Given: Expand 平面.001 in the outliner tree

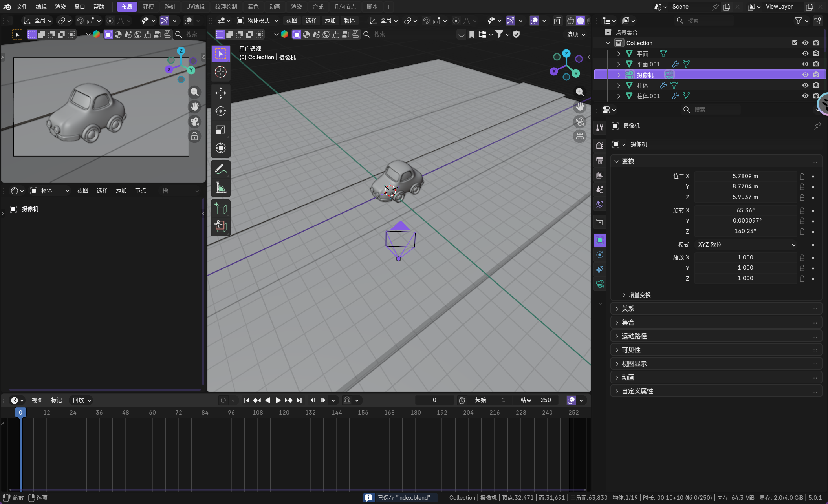Looking at the screenshot, I should tap(619, 64).
